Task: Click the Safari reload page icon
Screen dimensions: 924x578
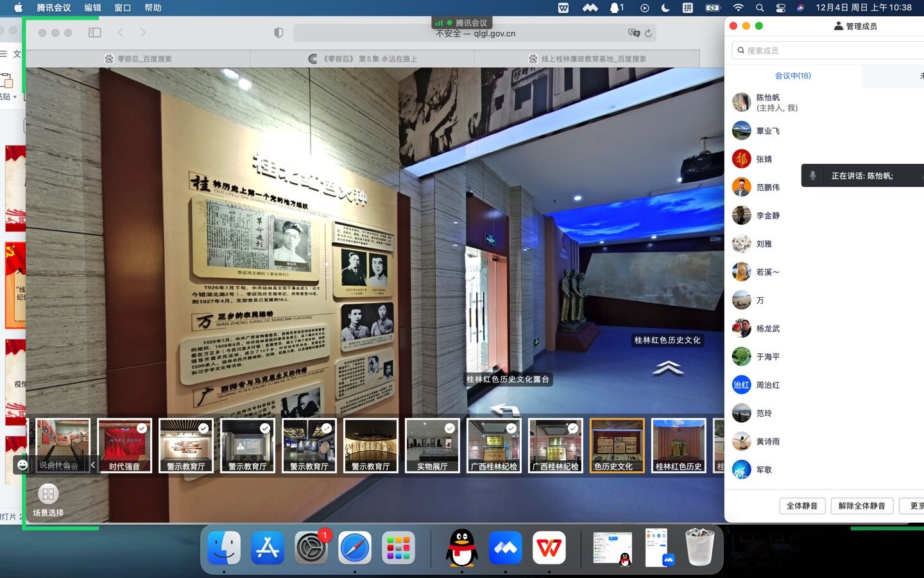Action: [648, 33]
